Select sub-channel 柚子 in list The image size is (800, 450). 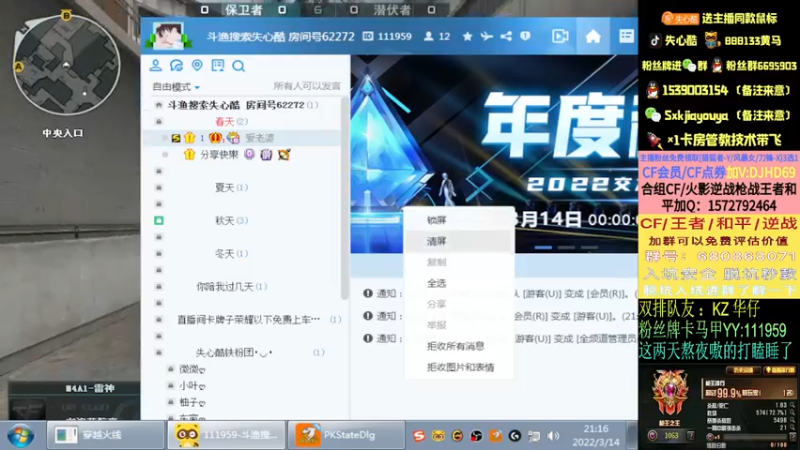[192, 402]
